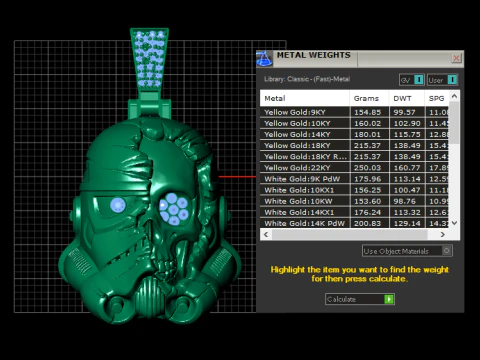Viewport: 480px width, 360px height.
Task: Sort by the DWT column header
Action: [x=407, y=98]
